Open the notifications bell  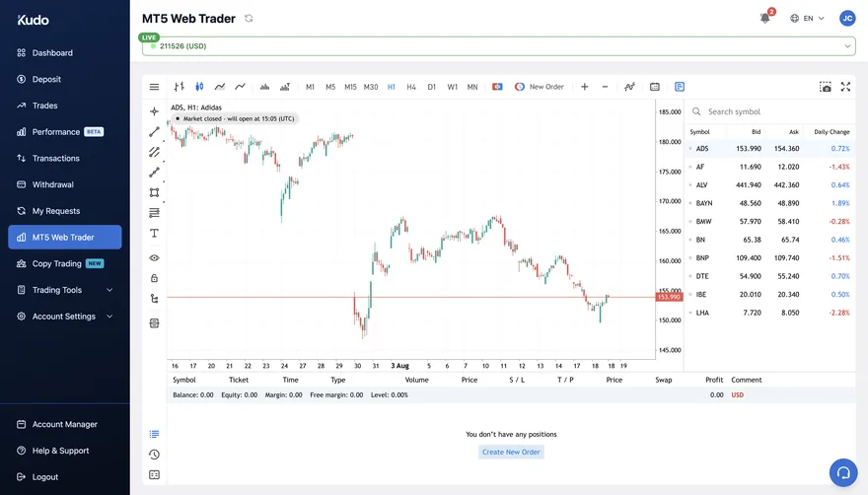(765, 18)
